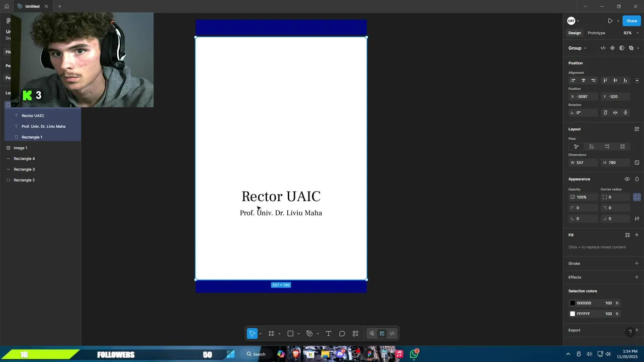Viewport: 644px width, 362px height.
Task: Use selection as mask
Action: (x=622, y=48)
